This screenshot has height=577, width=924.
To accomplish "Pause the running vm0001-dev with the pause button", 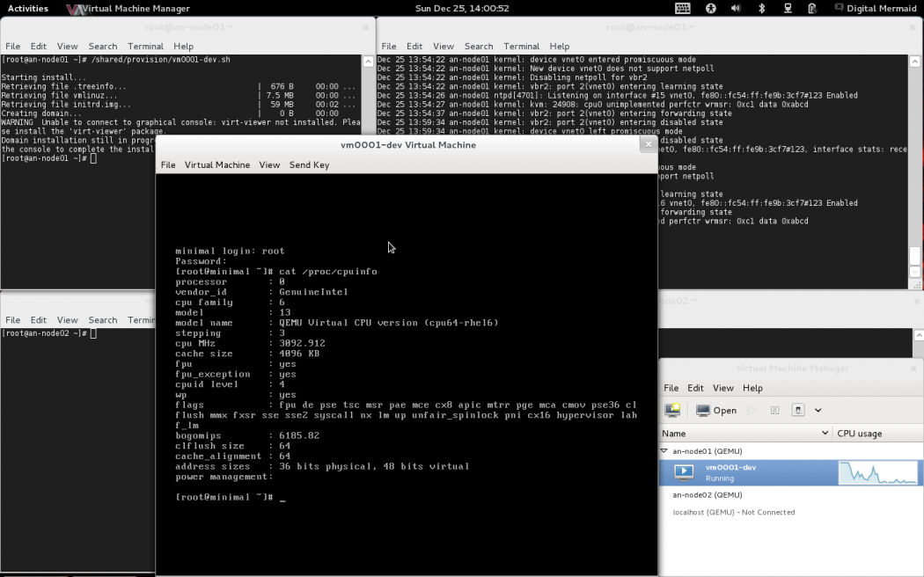I will point(775,410).
